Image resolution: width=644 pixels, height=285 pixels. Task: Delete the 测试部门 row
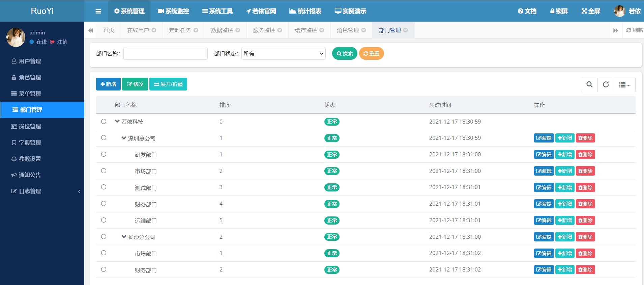585,187
